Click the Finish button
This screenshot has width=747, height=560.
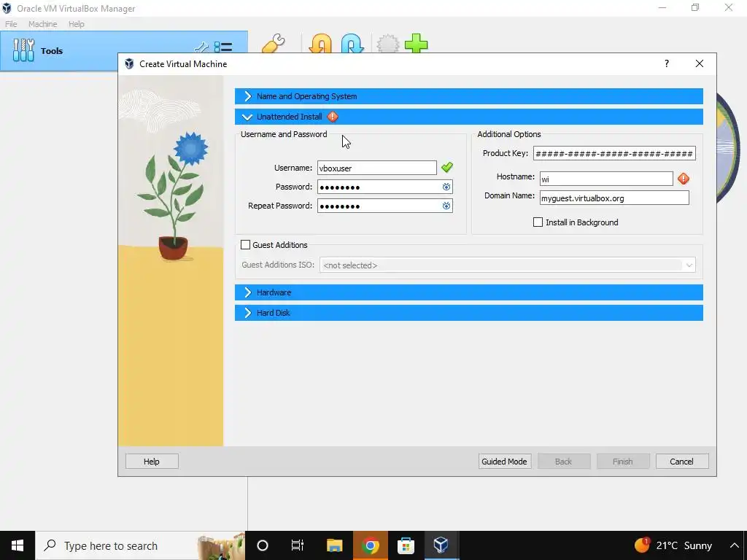623,462
